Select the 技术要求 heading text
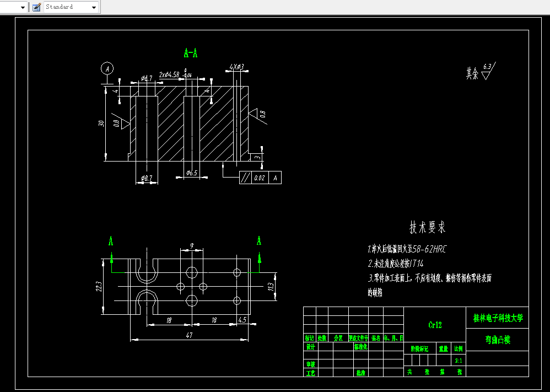 click(x=428, y=227)
